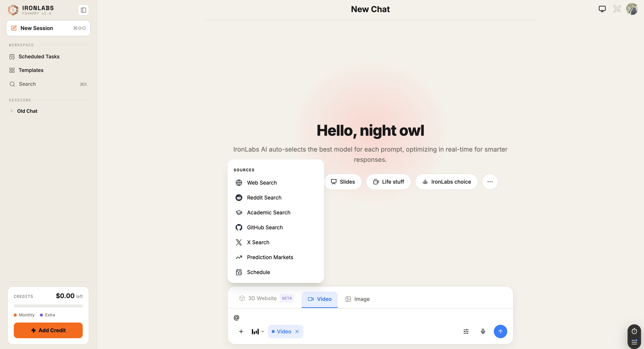Click the pencil icon in New Session
This screenshot has height=349, width=644.
click(14, 28)
